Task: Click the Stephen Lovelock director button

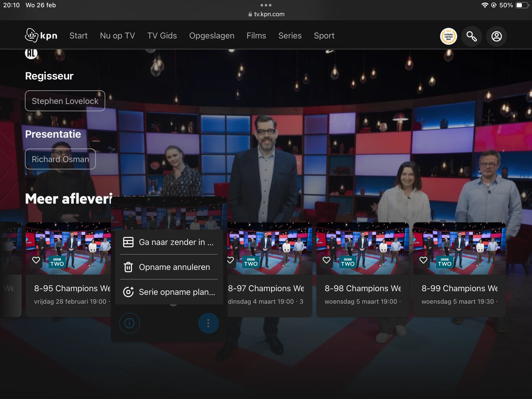Action: click(x=65, y=101)
